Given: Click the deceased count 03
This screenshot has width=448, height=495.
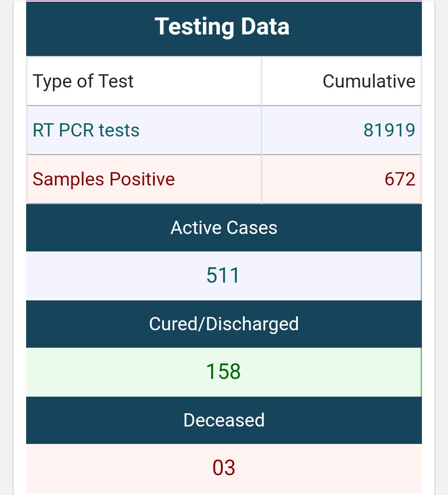Looking at the screenshot, I should pyautogui.click(x=224, y=468).
